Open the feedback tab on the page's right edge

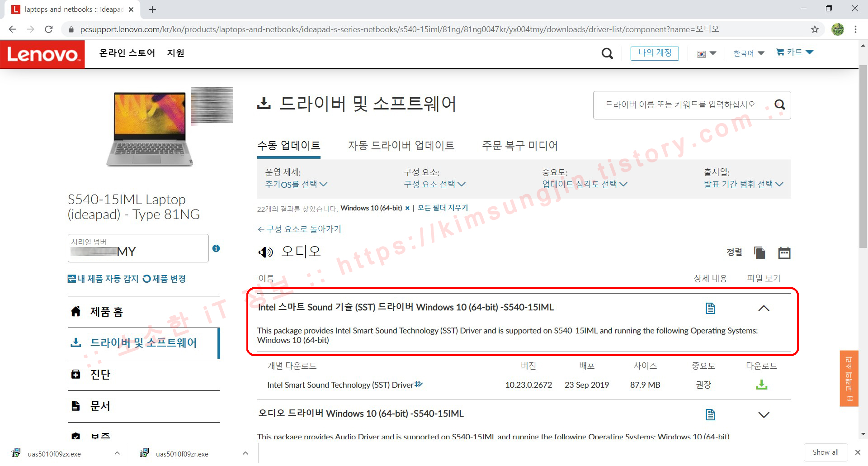tap(849, 378)
